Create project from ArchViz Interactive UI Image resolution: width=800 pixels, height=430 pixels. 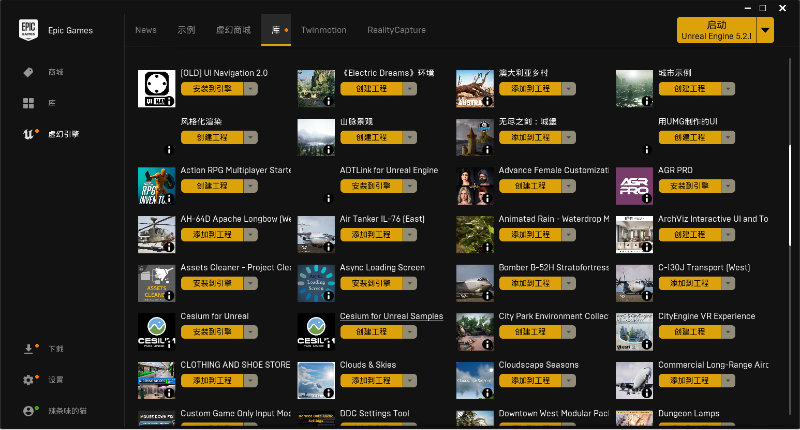pyautogui.click(x=689, y=235)
